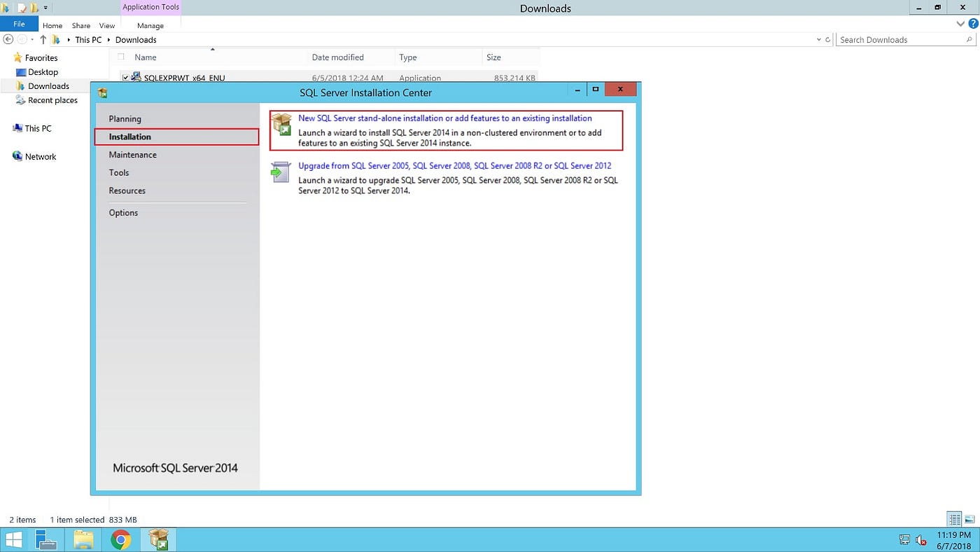Expand the root breadcrumb arrow before This PC
Viewport: 980px width, 552px height.
click(69, 40)
